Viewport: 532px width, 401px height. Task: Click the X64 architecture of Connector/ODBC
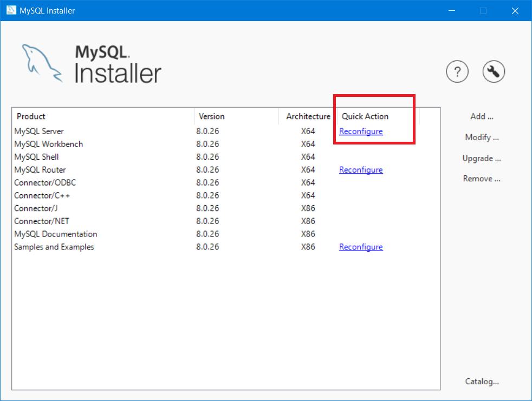coord(308,183)
